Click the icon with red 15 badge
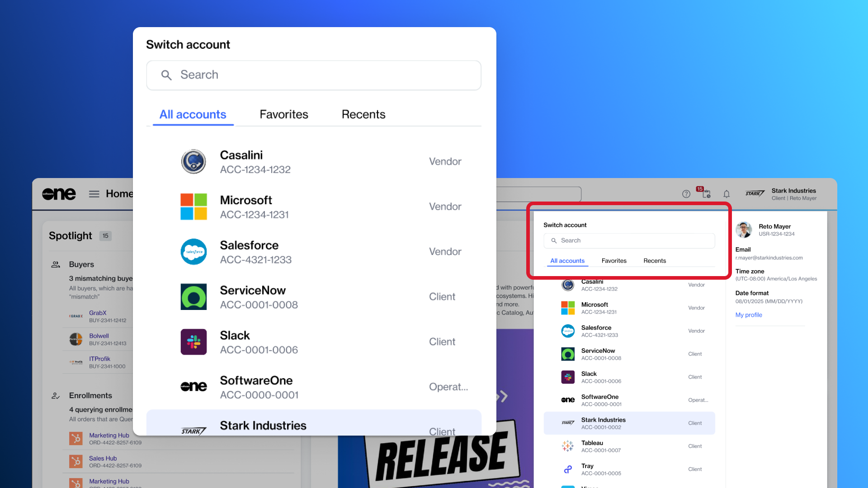 click(706, 194)
